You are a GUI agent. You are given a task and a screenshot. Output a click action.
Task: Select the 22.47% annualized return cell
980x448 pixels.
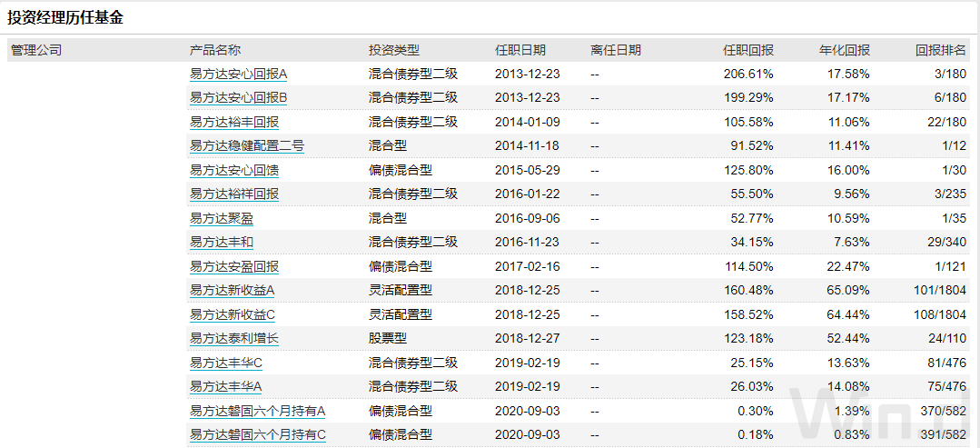click(x=847, y=266)
